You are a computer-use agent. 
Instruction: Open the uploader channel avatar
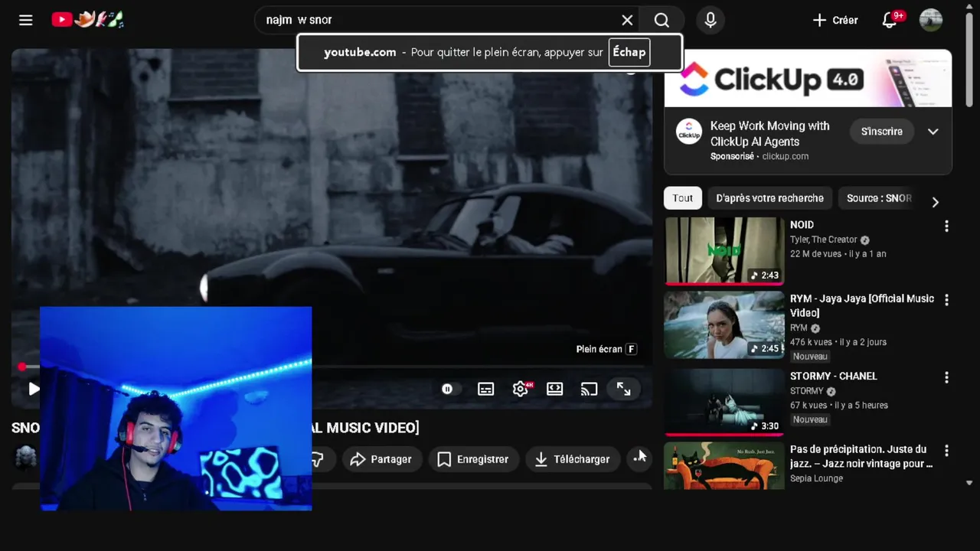[26, 457]
